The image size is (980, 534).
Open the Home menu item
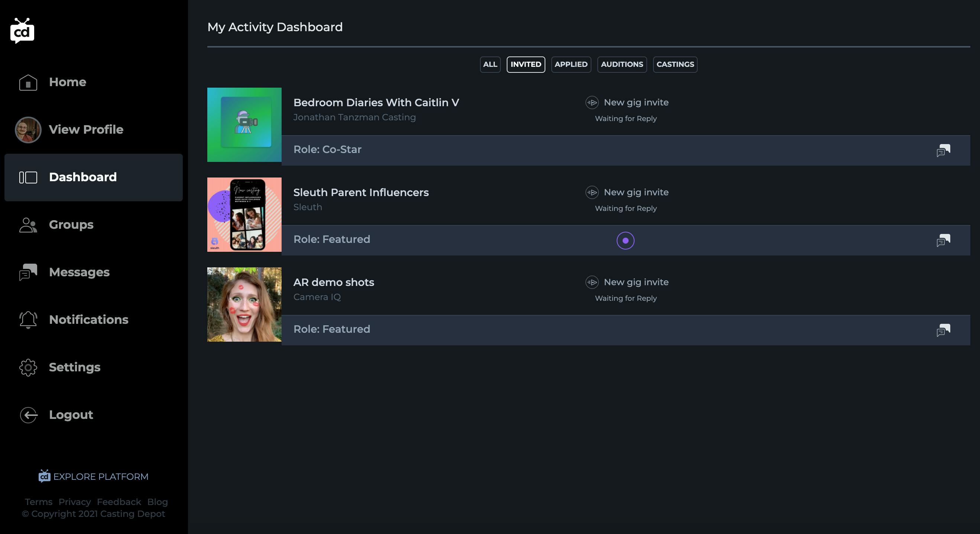67,82
